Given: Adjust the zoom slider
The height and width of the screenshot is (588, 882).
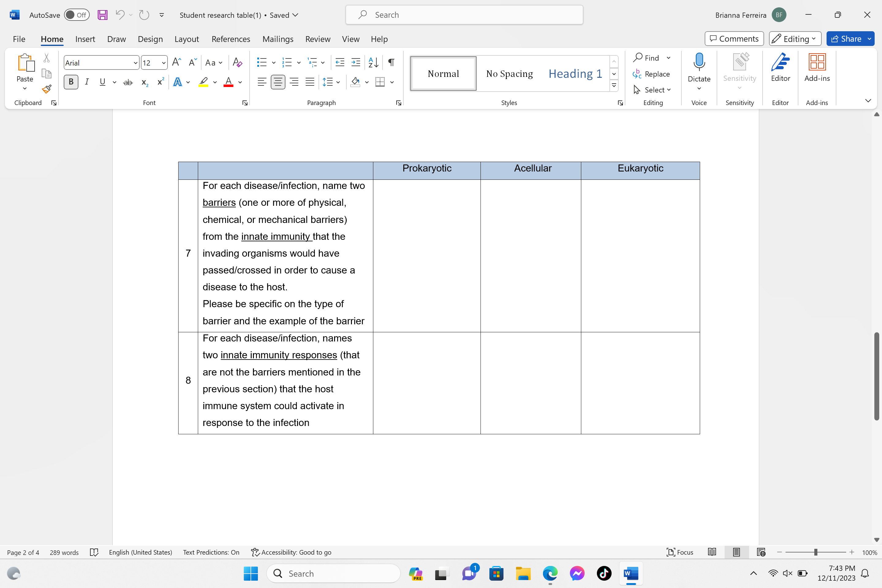Looking at the screenshot, I should pyautogui.click(x=816, y=552).
